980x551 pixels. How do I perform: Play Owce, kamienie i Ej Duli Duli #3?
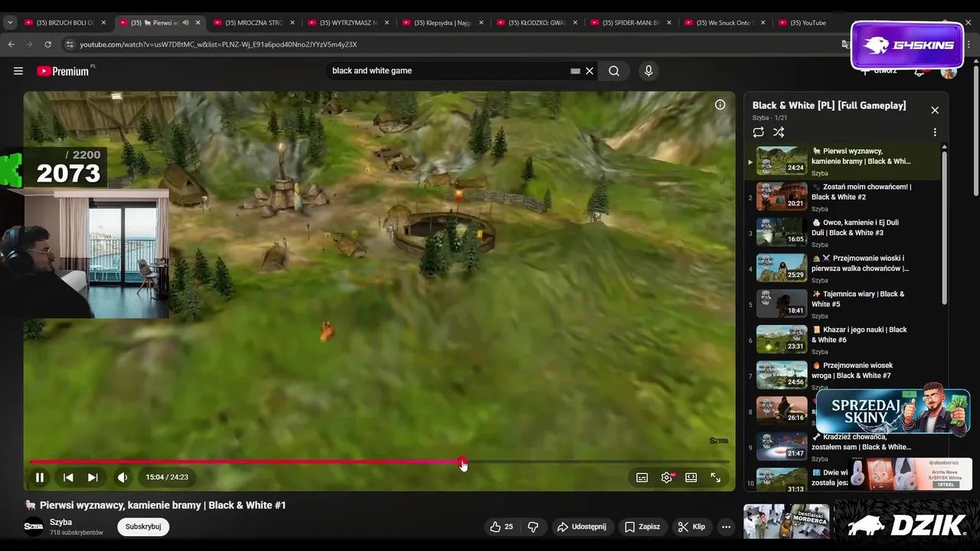pyautogui.click(x=842, y=233)
